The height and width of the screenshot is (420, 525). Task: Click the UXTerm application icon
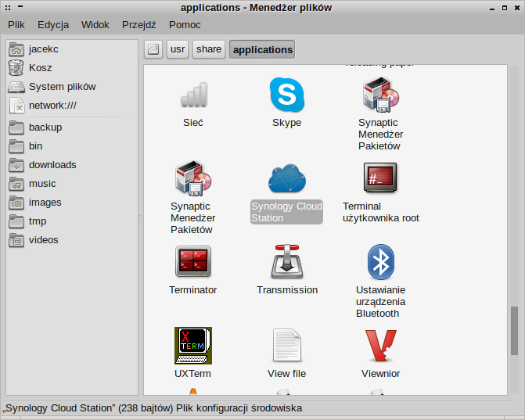[x=192, y=346]
